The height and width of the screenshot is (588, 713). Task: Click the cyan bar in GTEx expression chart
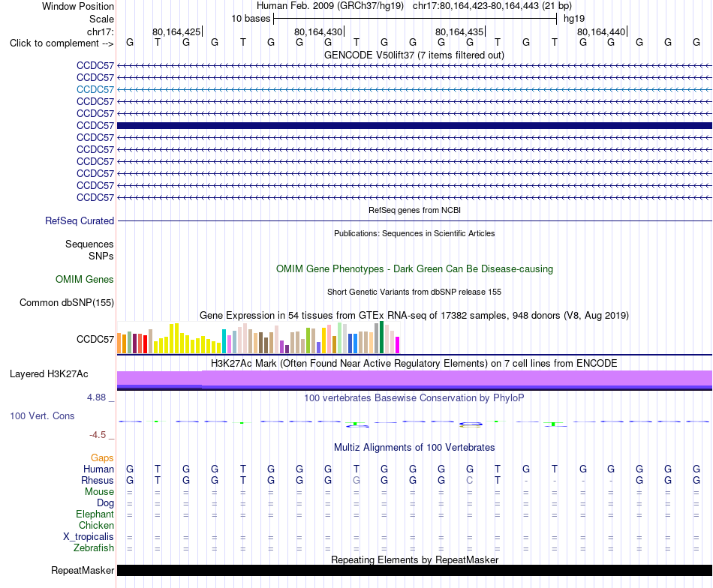224,341
